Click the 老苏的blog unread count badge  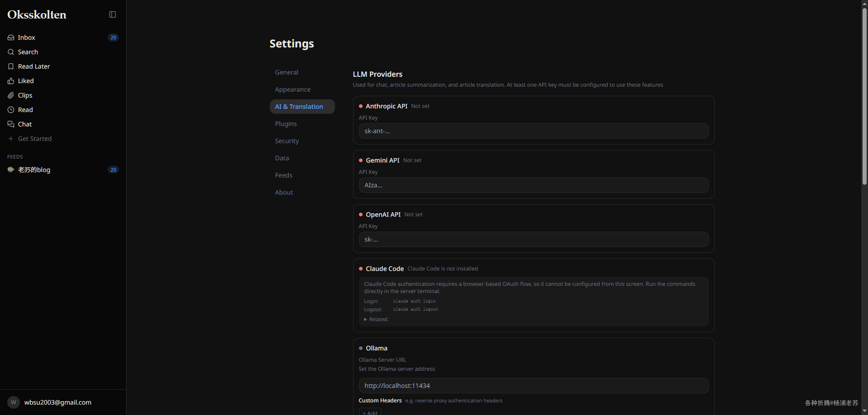coord(113,170)
